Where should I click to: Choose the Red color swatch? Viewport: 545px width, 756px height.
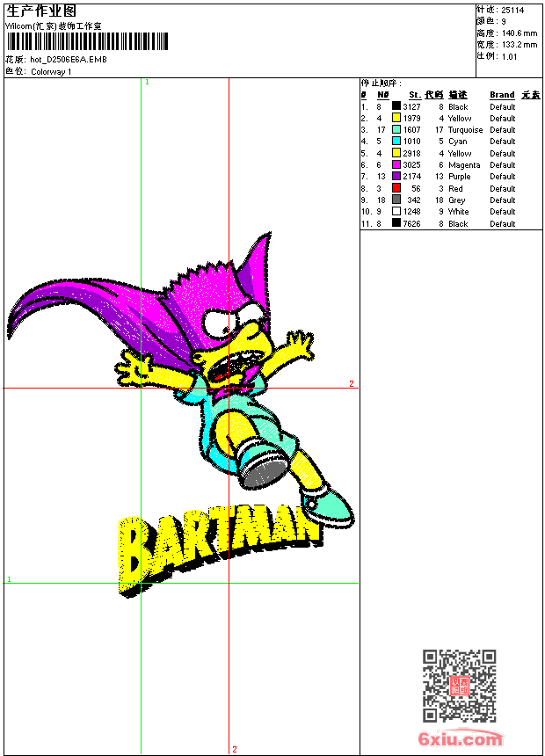pyautogui.click(x=396, y=187)
